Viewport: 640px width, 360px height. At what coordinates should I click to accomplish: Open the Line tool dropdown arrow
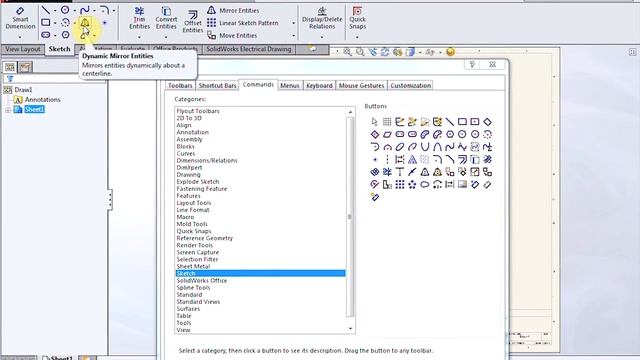coord(55,11)
